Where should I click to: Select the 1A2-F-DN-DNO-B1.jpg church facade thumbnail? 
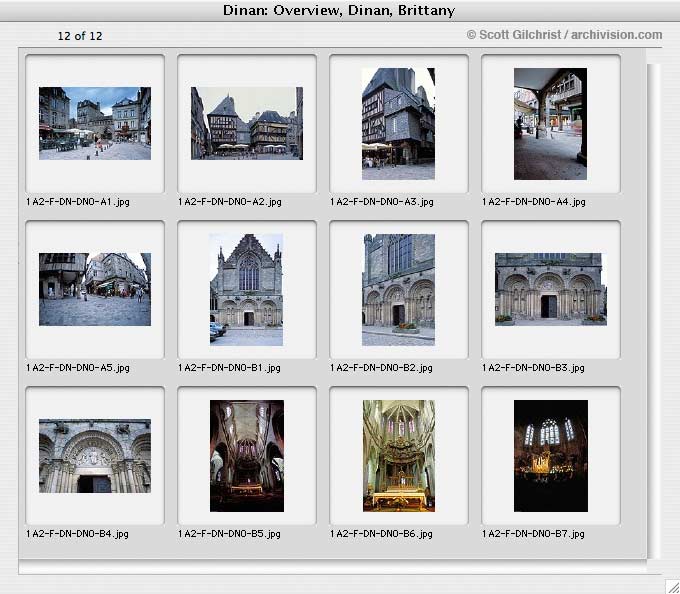pos(247,290)
